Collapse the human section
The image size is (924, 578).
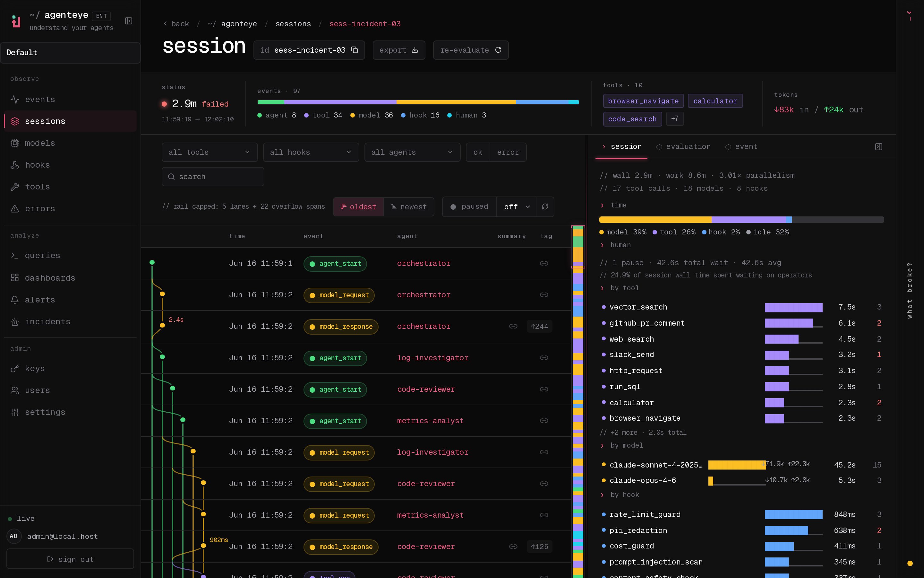click(x=615, y=245)
